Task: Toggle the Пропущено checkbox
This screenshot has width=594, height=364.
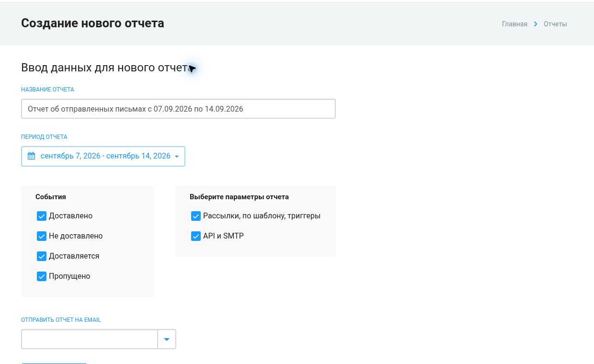Action: pyautogui.click(x=42, y=276)
